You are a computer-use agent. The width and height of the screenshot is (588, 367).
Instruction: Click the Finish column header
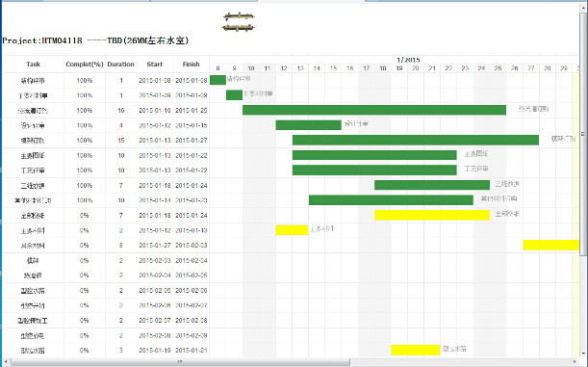tap(192, 65)
